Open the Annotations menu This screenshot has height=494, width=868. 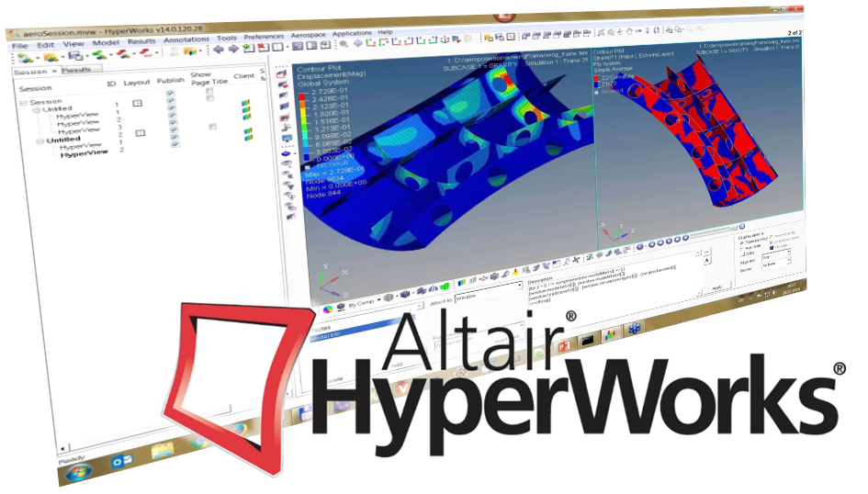tap(186, 39)
